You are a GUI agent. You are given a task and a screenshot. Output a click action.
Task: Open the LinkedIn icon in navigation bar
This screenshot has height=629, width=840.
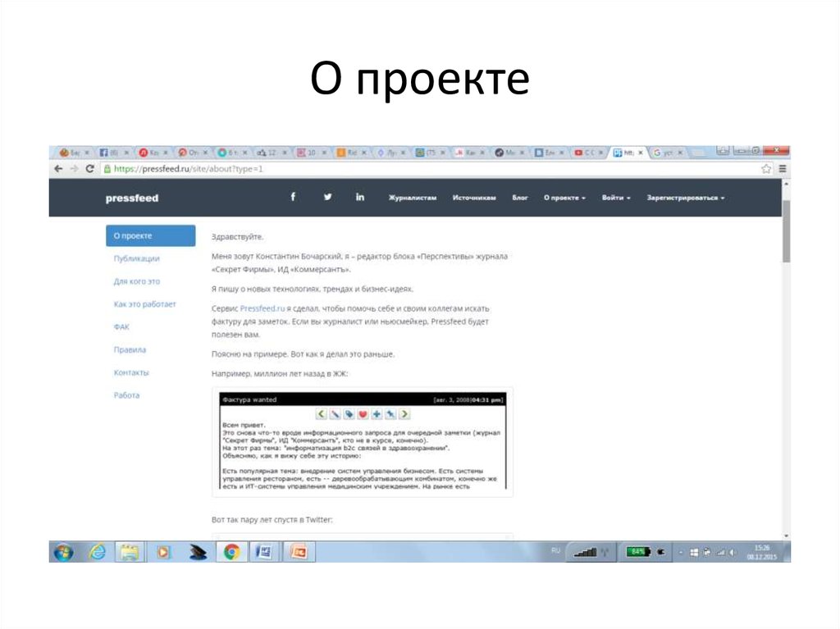coord(359,197)
